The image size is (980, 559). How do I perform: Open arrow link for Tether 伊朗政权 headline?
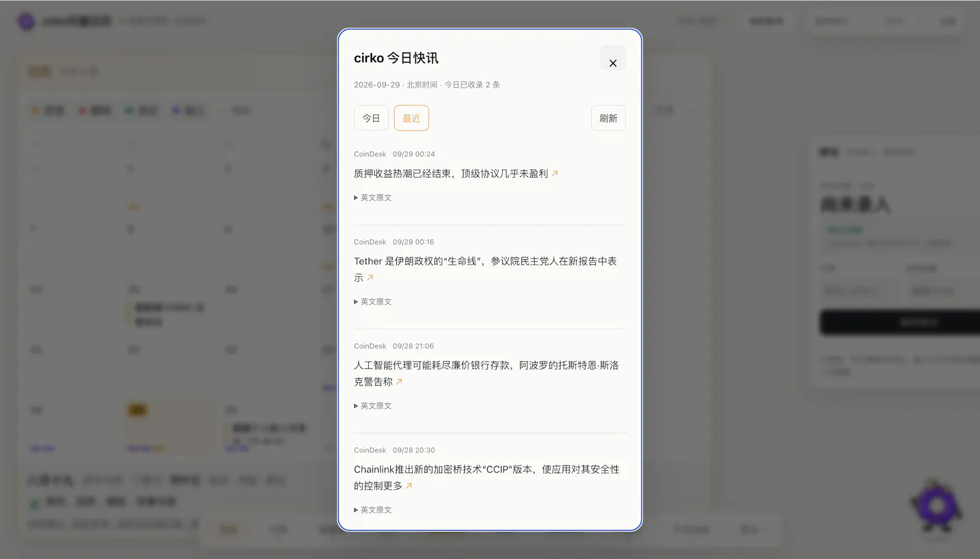coord(370,278)
